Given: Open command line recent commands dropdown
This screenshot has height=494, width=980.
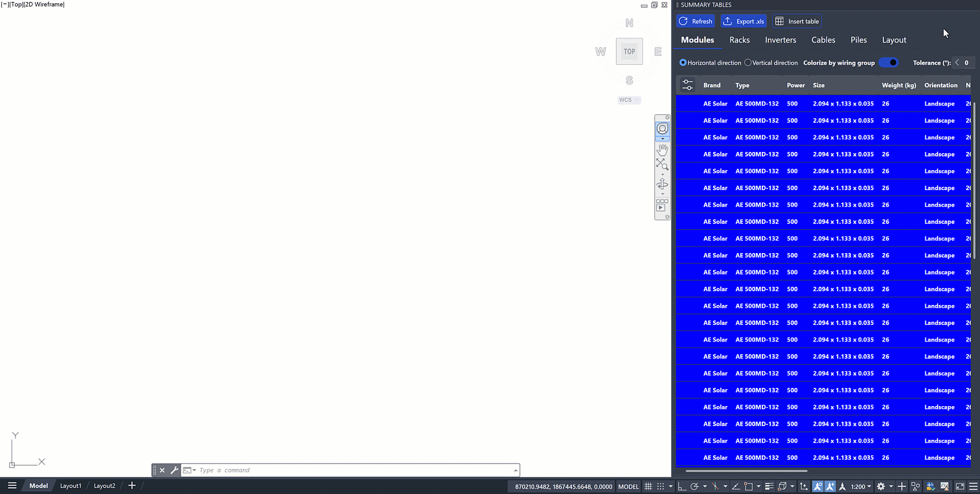Looking at the screenshot, I should 189,470.
